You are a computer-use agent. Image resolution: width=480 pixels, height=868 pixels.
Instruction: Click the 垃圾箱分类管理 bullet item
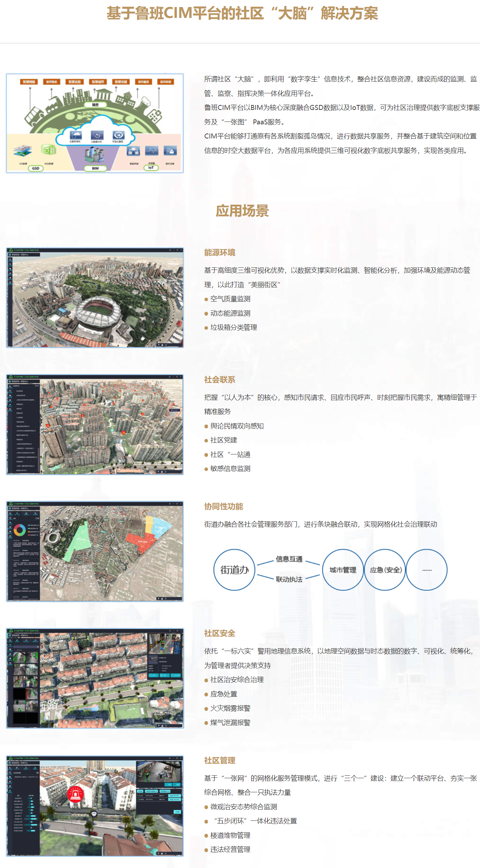(230, 327)
